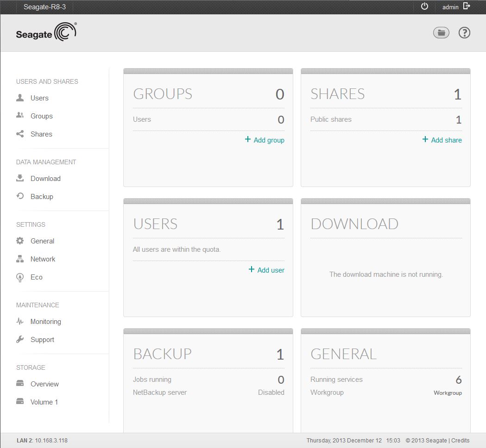Click 'Workgroup' label in General card
Image resolution: width=486 pixels, height=448 pixels.
click(x=327, y=392)
